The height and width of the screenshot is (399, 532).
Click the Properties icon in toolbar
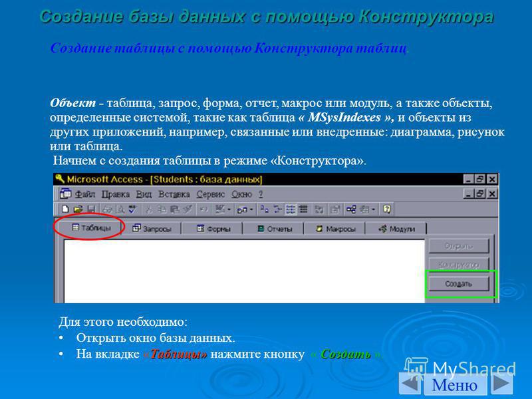coord(335,209)
